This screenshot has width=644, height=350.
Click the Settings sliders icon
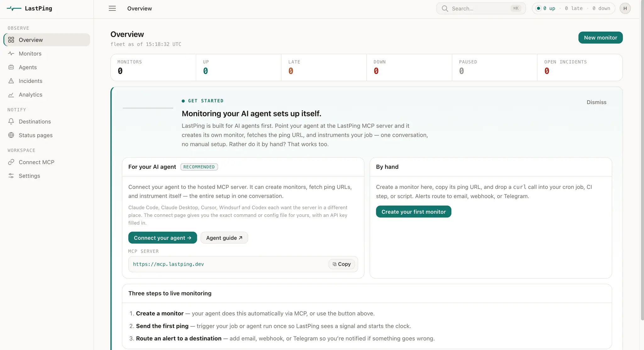click(11, 176)
